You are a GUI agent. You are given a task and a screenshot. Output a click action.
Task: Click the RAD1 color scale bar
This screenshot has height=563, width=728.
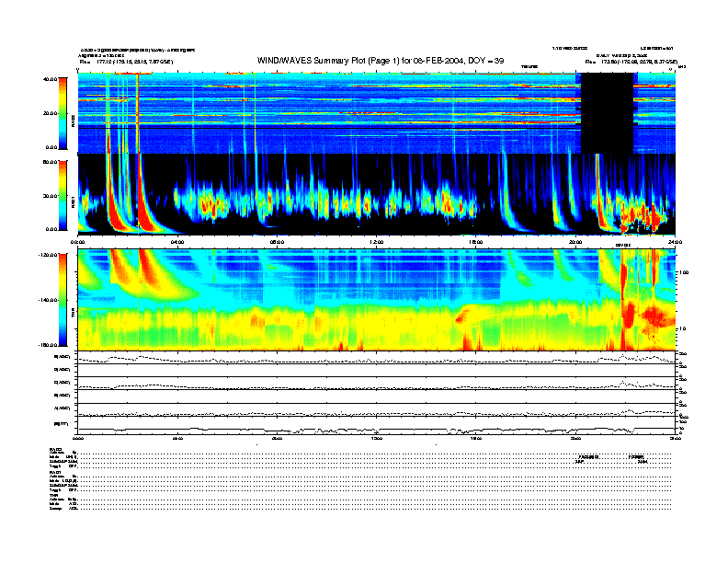coord(62,195)
